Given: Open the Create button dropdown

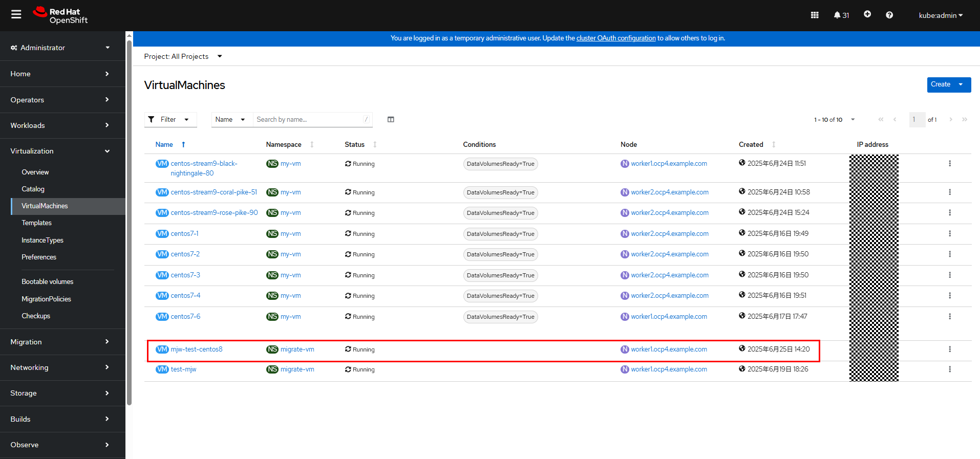Looking at the screenshot, I should [949, 84].
